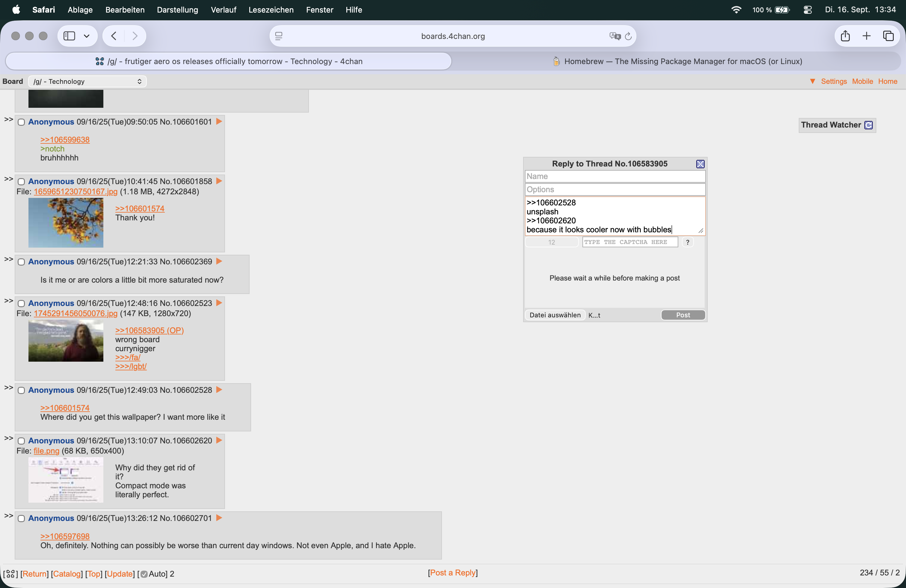This screenshot has height=588, width=906.
Task: Open the Ablage menu
Action: pyautogui.click(x=80, y=10)
